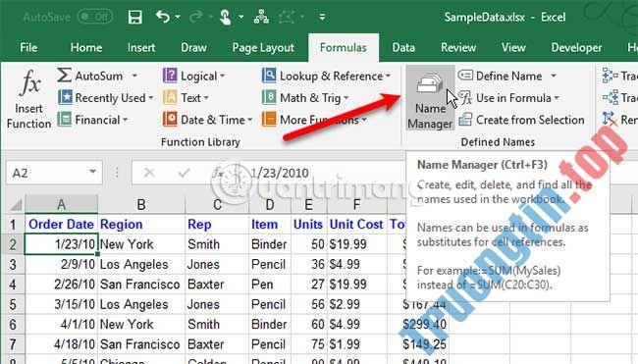
Task: Select column D header
Action: [x=270, y=205]
